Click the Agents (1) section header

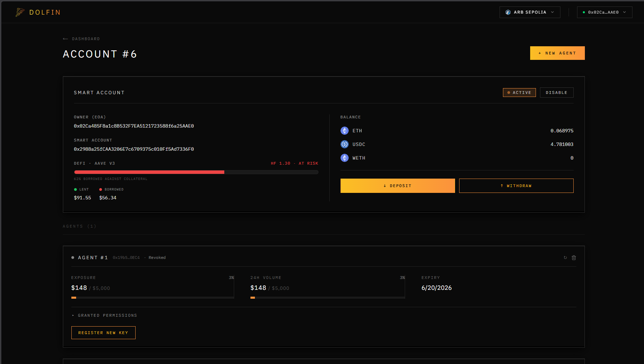coord(80,226)
